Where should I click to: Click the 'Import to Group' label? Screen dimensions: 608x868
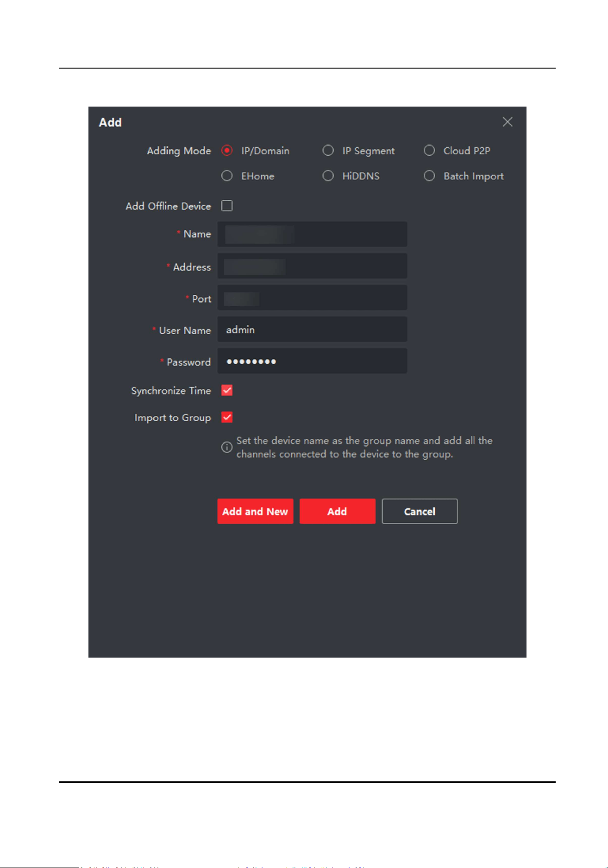pyautogui.click(x=173, y=418)
